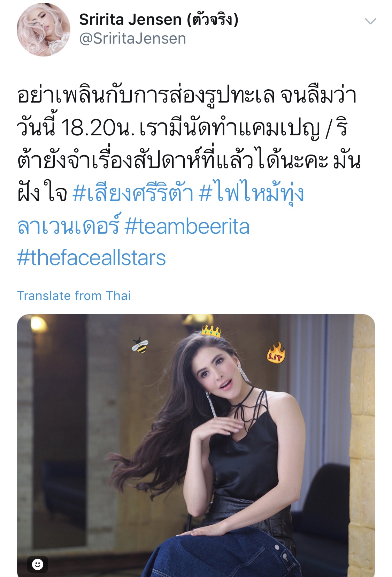Open the #teambeerita hashtag
This screenshot has width=392, height=577.
tap(187, 226)
